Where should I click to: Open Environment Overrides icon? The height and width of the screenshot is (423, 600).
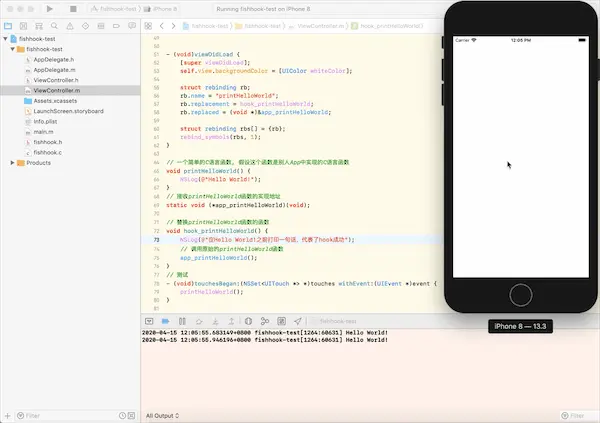281,321
